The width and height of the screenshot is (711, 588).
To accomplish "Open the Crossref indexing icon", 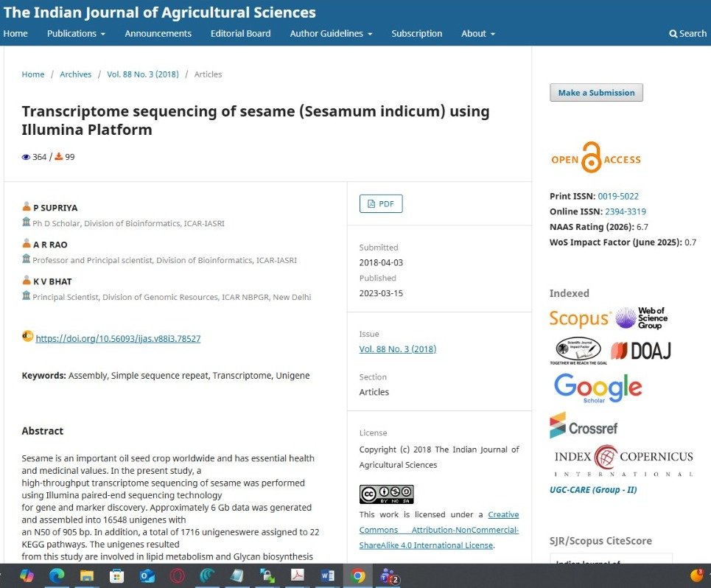I will click(584, 426).
